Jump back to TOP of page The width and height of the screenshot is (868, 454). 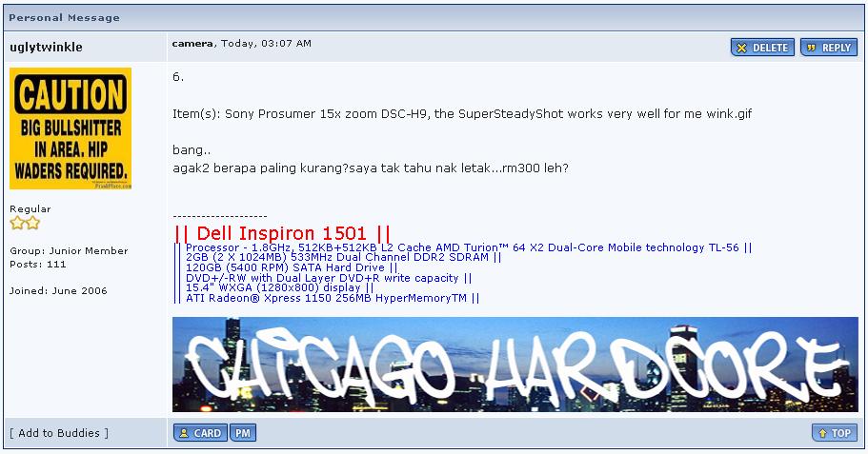[835, 433]
